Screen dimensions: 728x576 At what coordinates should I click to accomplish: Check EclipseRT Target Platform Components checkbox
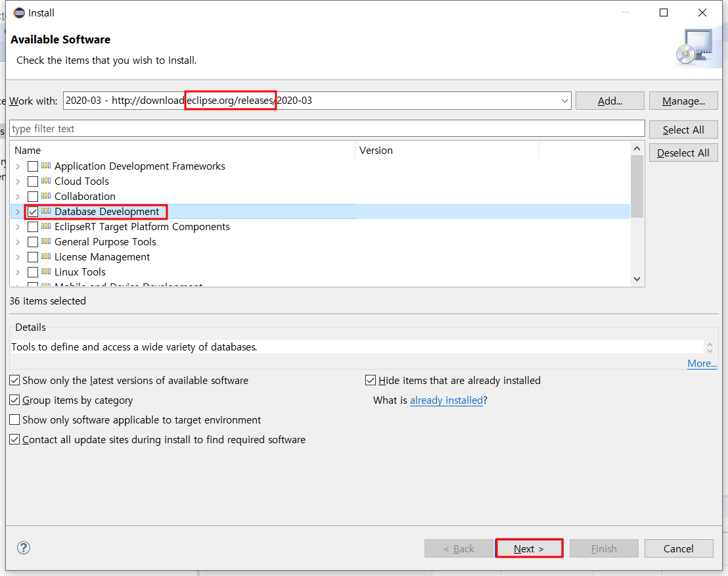[x=32, y=227]
